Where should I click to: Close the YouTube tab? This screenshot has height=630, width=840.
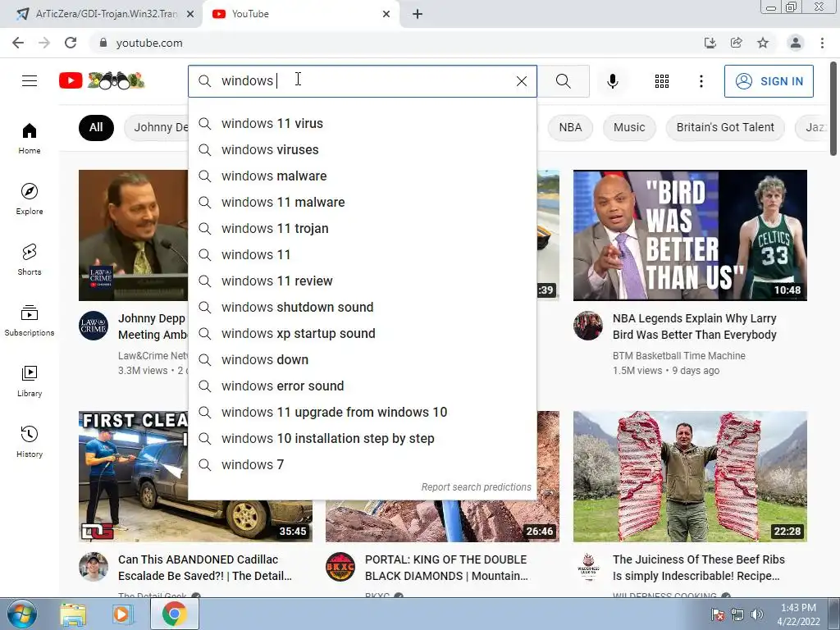386,14
